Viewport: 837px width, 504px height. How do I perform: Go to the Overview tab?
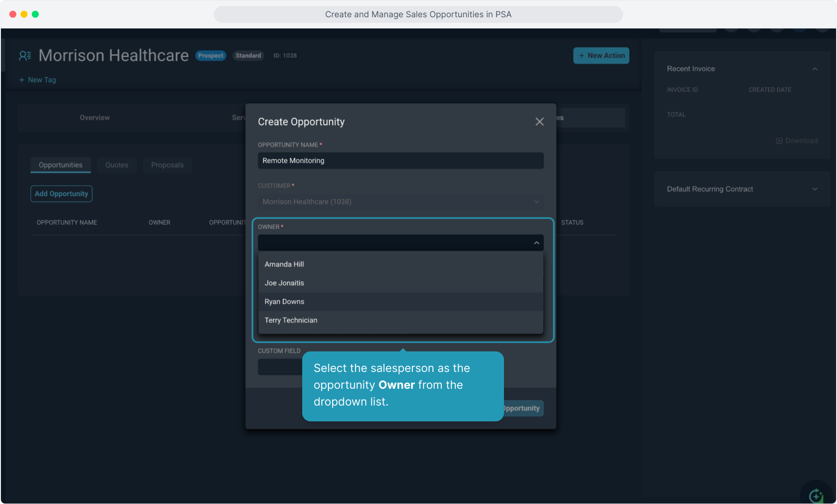(x=95, y=118)
